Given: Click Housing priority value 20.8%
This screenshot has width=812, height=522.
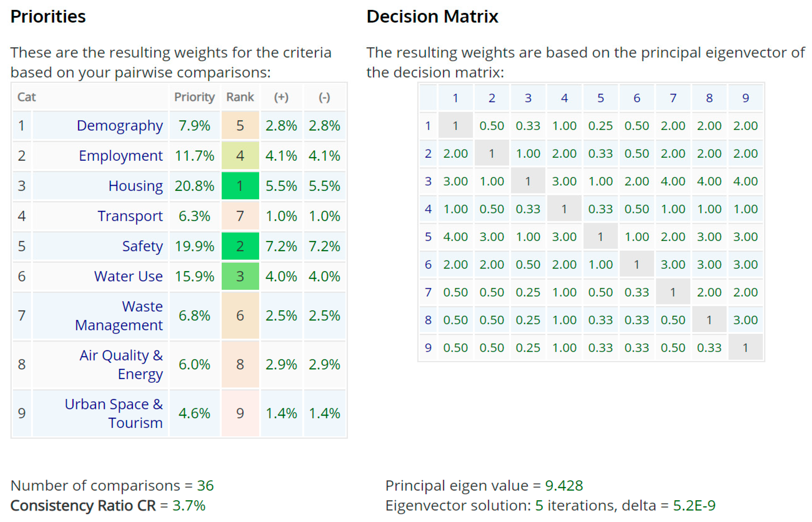Looking at the screenshot, I should pos(194,186).
